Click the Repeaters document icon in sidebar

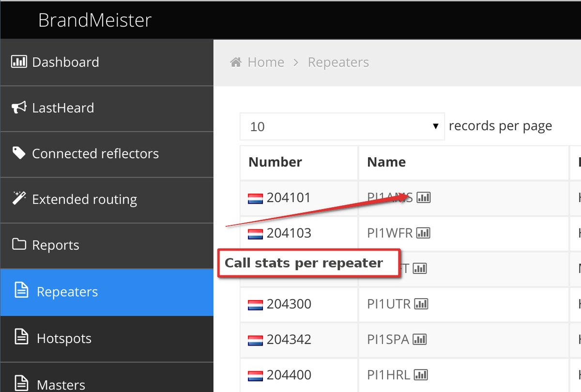point(21,291)
